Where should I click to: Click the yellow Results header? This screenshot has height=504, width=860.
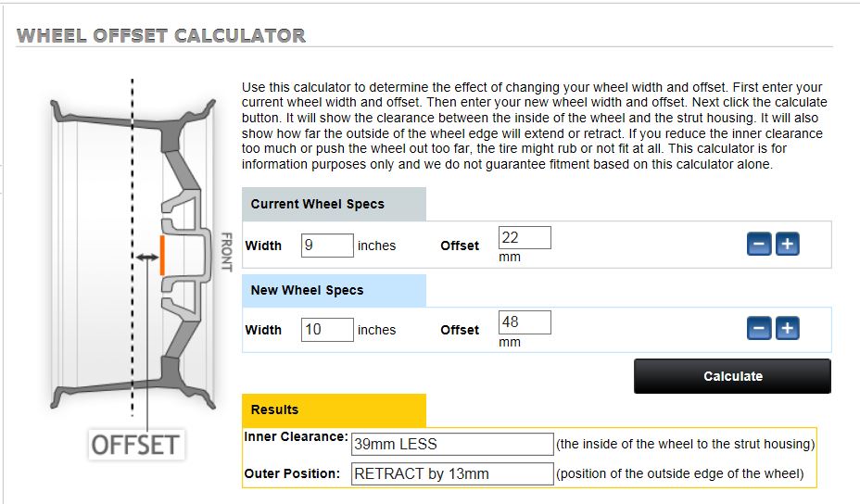(334, 409)
